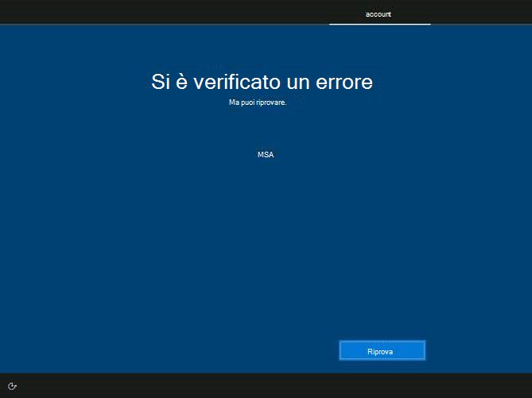Click the "Ma puoi riprovare." text
The image size is (532, 398).
(258, 102)
